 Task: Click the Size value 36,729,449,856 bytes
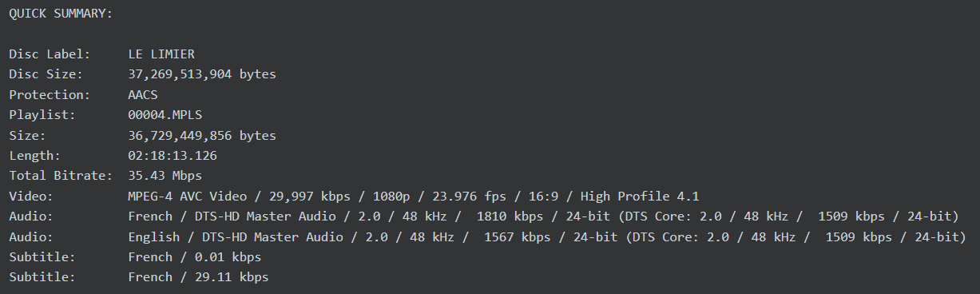tap(202, 136)
